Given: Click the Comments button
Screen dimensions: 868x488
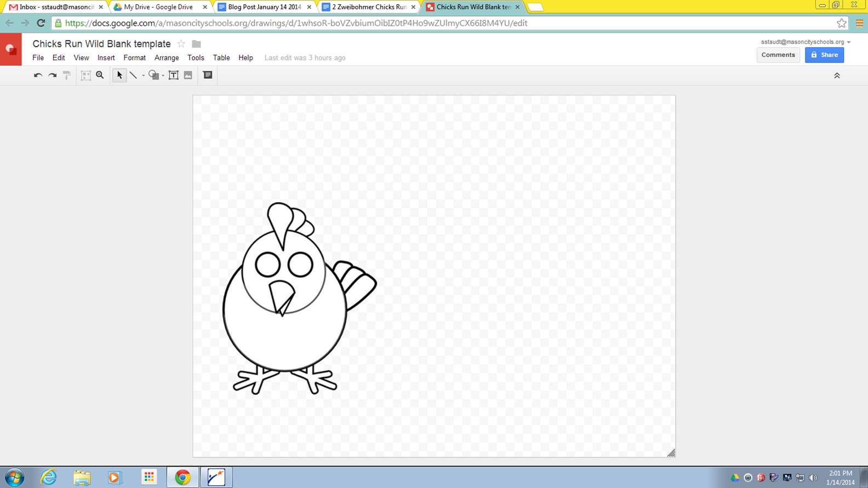Looking at the screenshot, I should point(778,55).
